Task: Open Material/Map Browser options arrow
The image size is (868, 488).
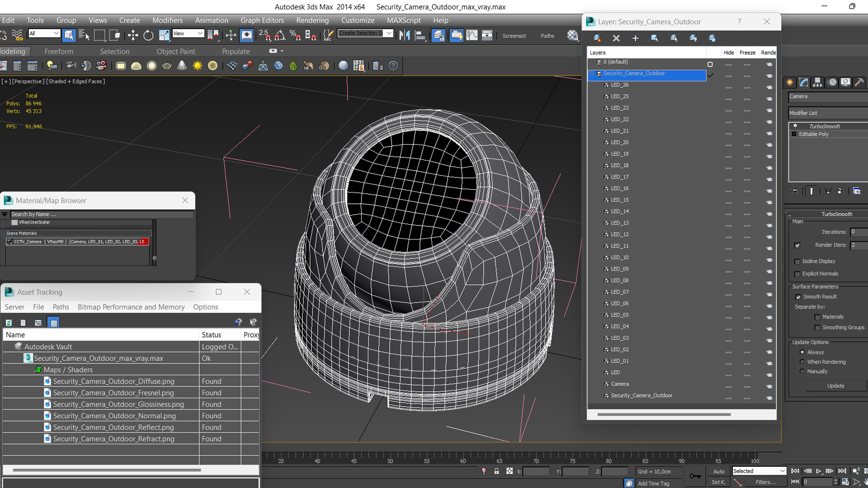Action: (x=5, y=214)
